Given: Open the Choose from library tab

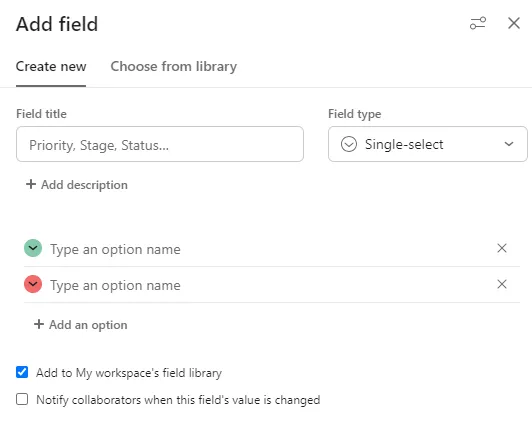Looking at the screenshot, I should tap(174, 66).
